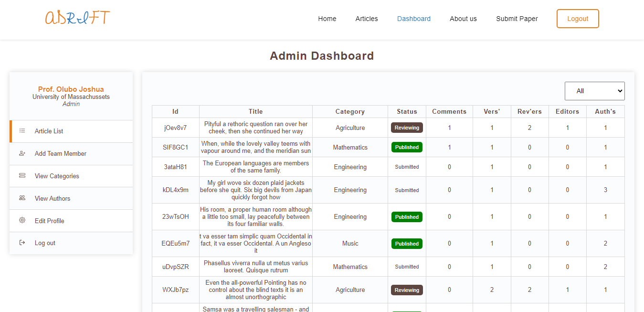Click the ADRIFT logo
The width and height of the screenshot is (644, 312).
[x=77, y=18]
